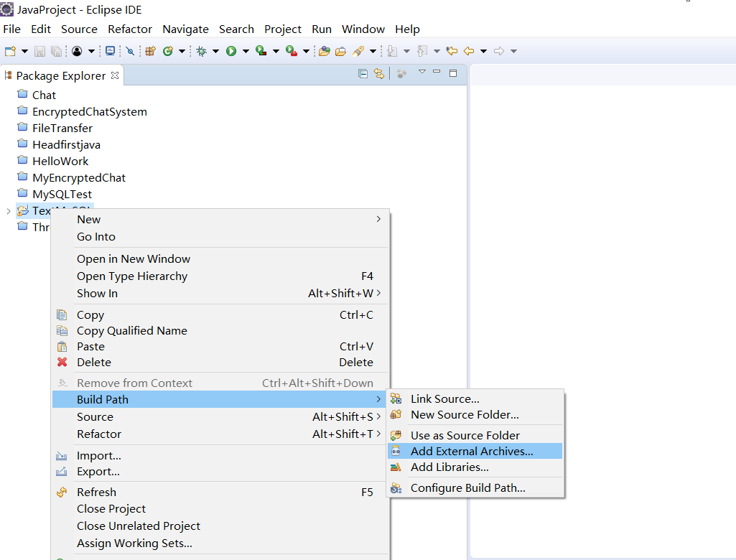736x560 pixels.
Task: Click the Save All toolbar icon
Action: (55, 50)
